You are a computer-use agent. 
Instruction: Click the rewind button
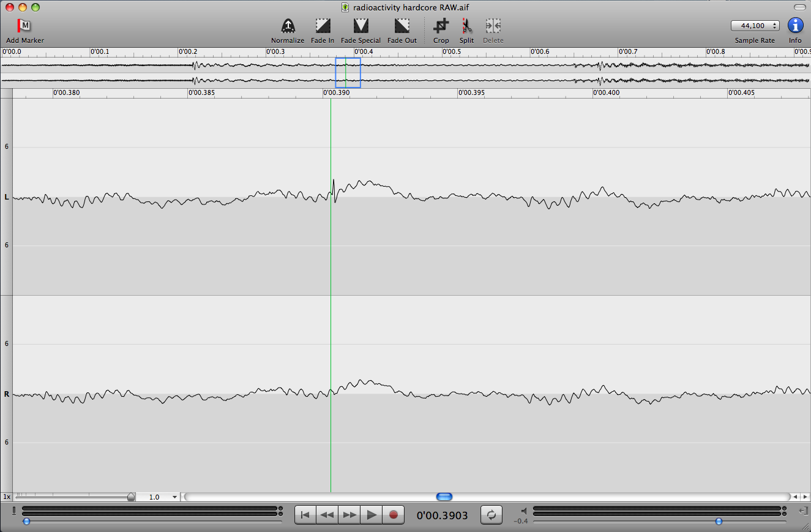click(x=327, y=515)
